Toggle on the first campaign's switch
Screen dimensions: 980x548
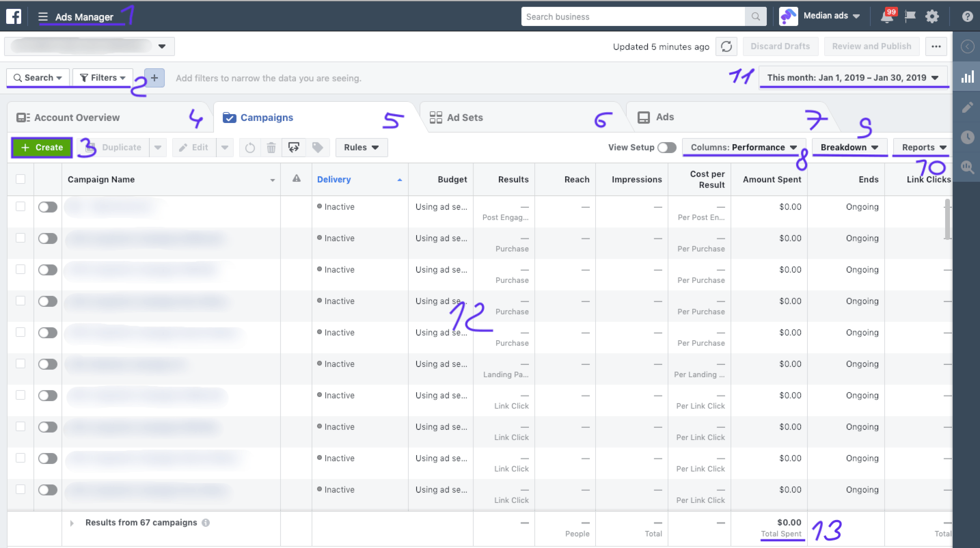[46, 206]
